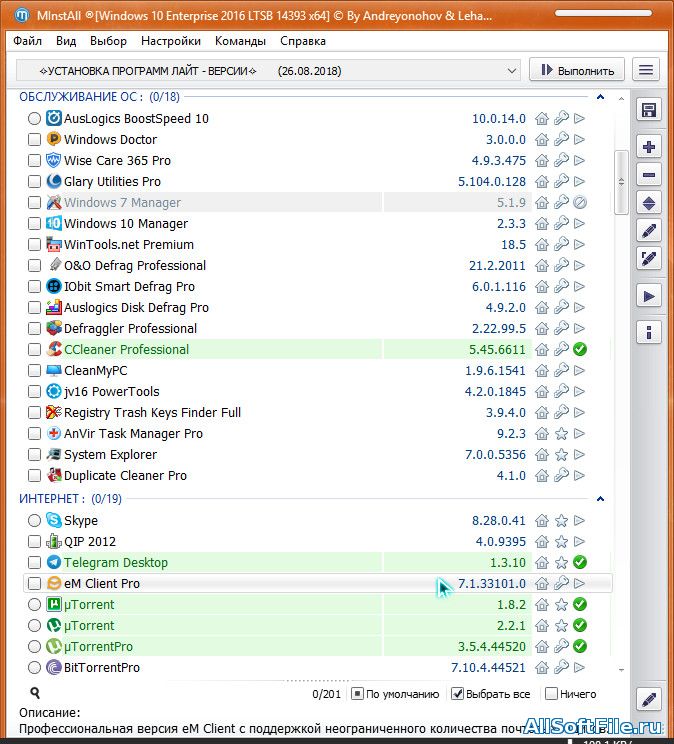This screenshot has height=744, width=674.
Task: Click the list scrollbar down arrow
Action: pyautogui.click(x=621, y=670)
